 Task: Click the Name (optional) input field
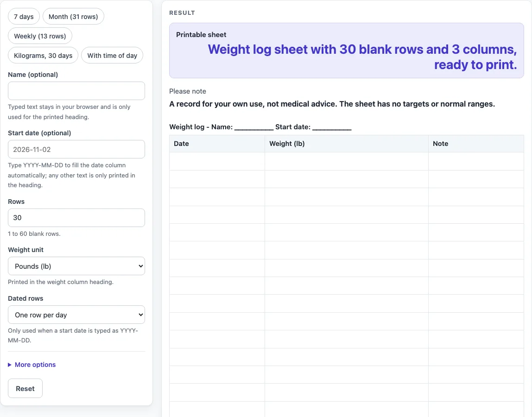click(76, 91)
